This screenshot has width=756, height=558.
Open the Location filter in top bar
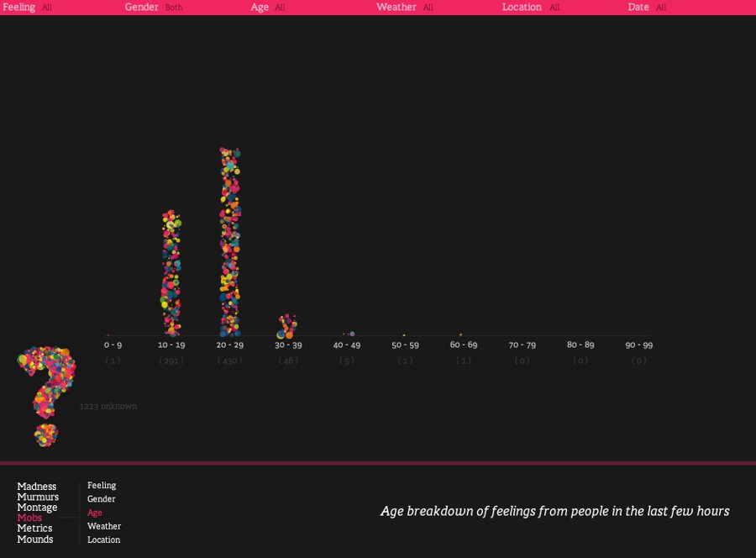[x=531, y=8]
